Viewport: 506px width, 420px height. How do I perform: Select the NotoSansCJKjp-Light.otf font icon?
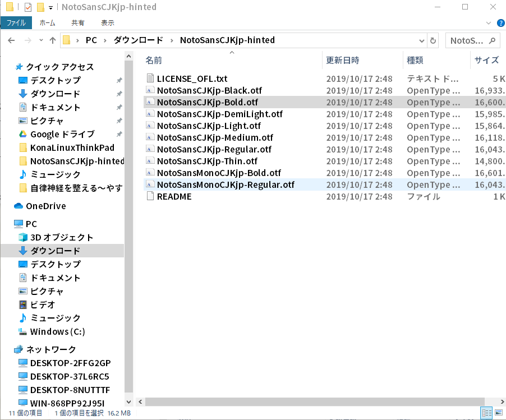[149, 126]
